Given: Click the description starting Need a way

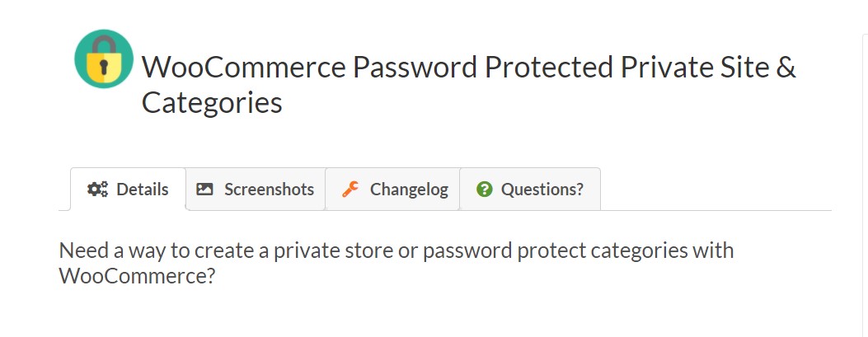Looking at the screenshot, I should coord(396,263).
